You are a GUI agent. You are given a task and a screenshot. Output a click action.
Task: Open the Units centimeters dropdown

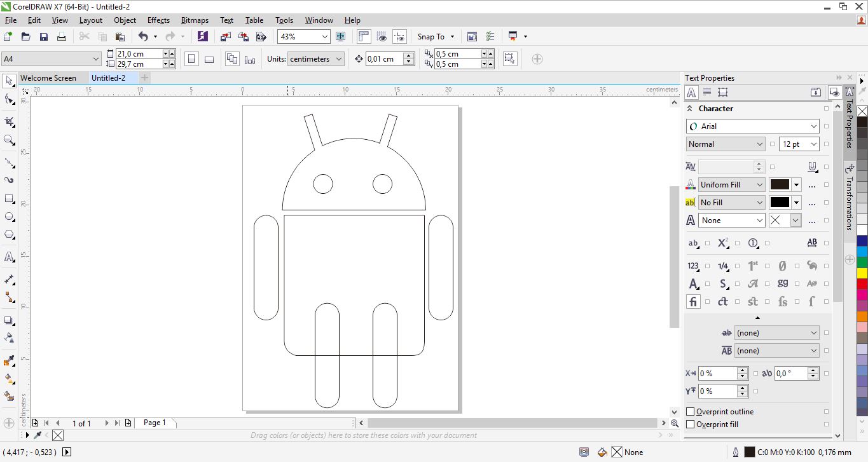(x=338, y=59)
